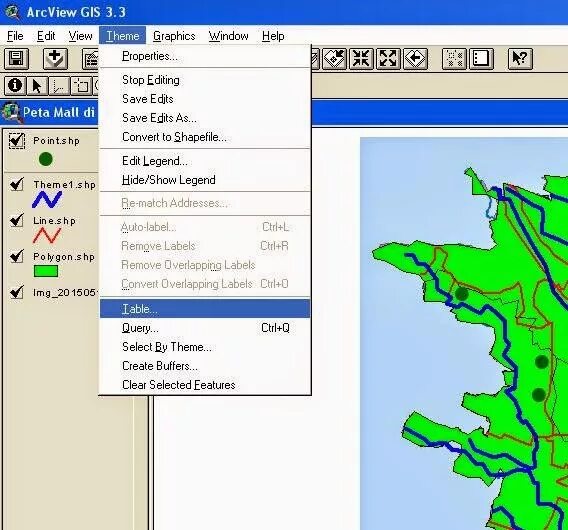Click the Clear Selected Features toolbar icon
Image resolution: width=568 pixels, height=530 pixels.
[481, 58]
